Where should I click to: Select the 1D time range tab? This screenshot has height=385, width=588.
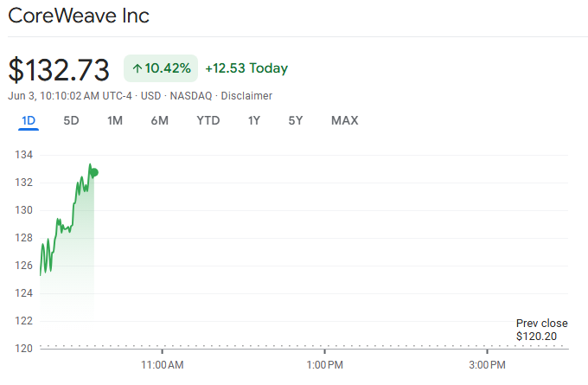click(x=29, y=120)
